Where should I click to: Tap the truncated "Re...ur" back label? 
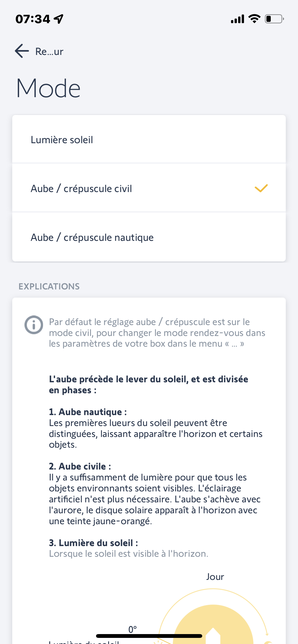49,52
